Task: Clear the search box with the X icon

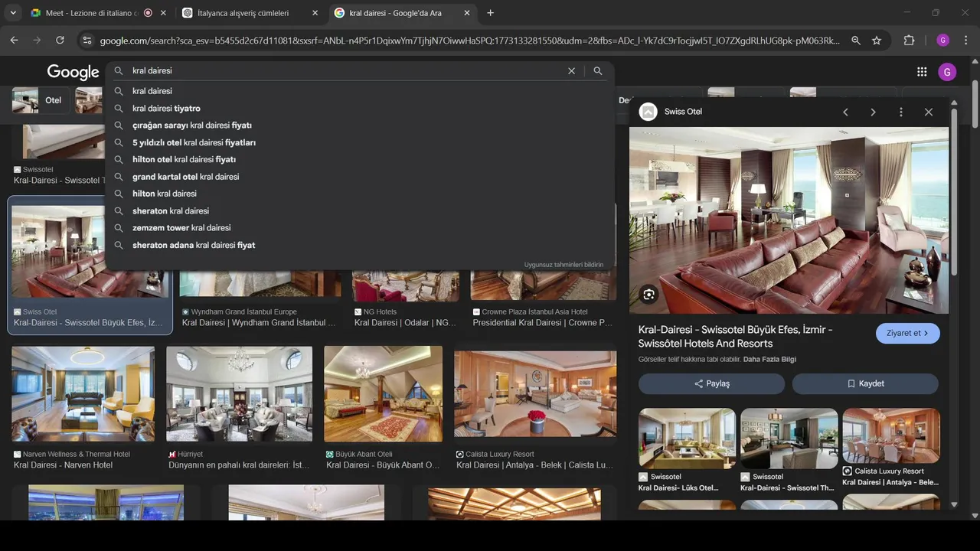Action: click(x=571, y=70)
